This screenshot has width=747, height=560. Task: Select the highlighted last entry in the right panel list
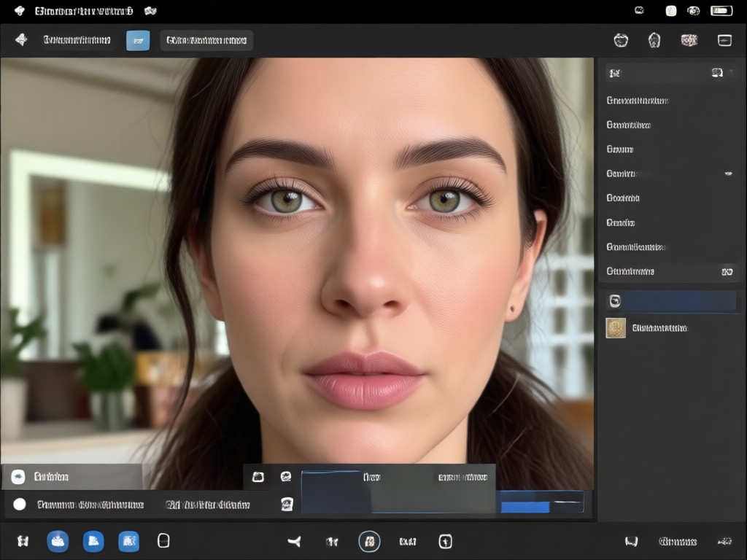(x=668, y=271)
